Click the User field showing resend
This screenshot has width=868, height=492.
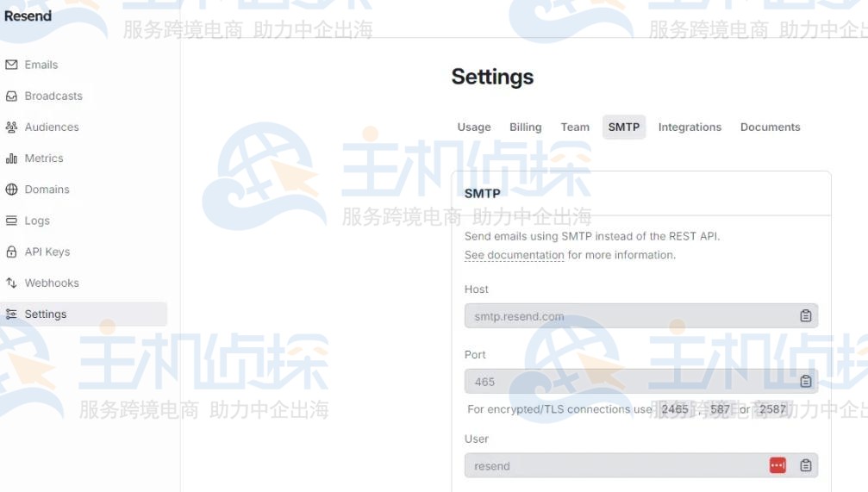[x=641, y=465]
